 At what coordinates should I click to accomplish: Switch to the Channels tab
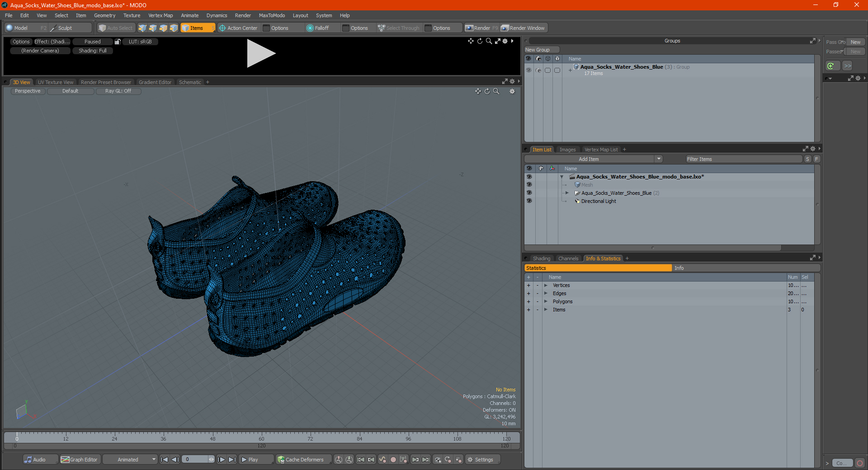pos(568,258)
